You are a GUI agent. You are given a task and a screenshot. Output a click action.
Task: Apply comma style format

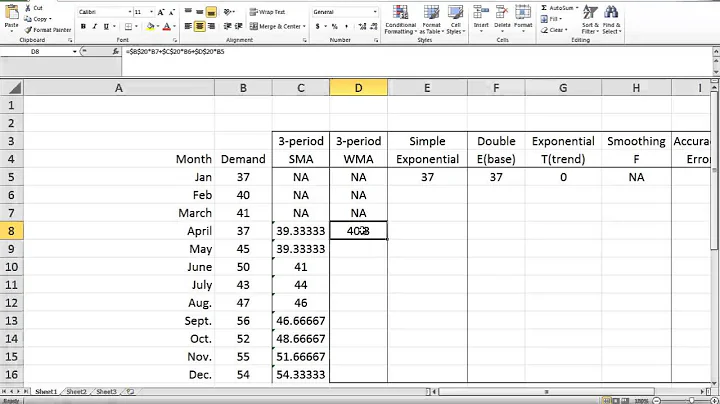pos(346,27)
